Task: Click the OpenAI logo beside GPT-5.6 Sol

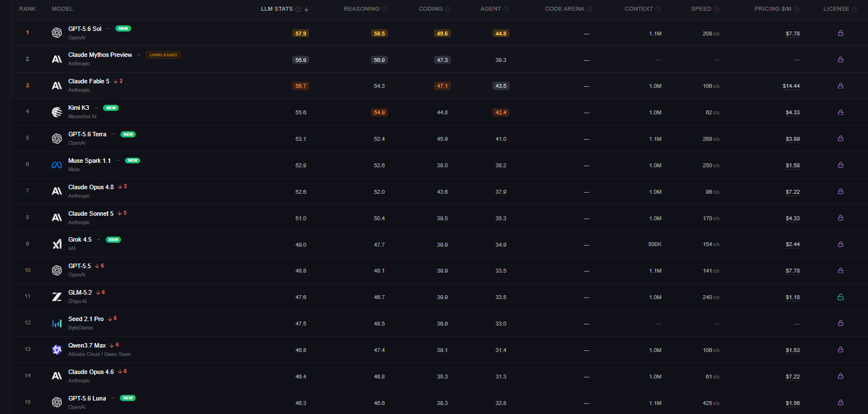Action: (57, 33)
